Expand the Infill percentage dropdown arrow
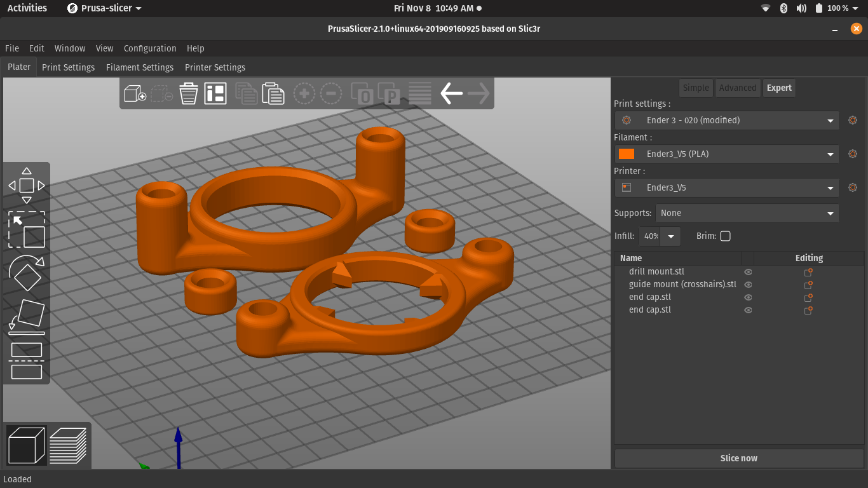This screenshot has height=488, width=868. tap(670, 236)
